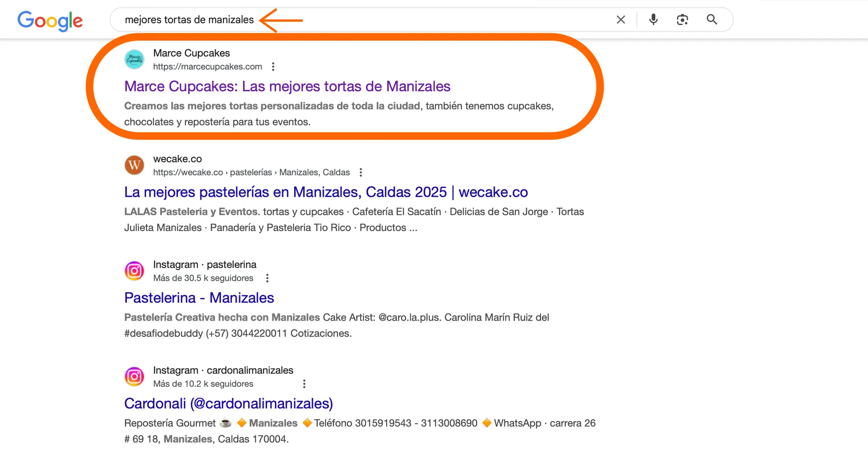Click snippet 'Repostería Gourmet' text
Viewport: 868px width, 470px height.
[170, 423]
